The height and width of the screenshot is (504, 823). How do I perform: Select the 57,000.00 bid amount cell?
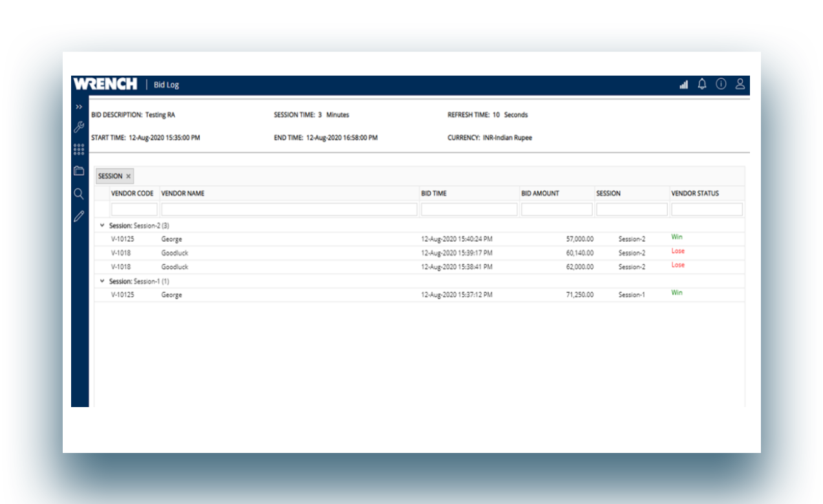(x=579, y=239)
